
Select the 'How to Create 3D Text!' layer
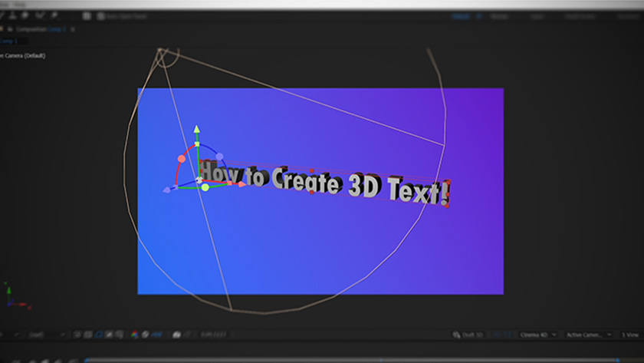point(322,181)
